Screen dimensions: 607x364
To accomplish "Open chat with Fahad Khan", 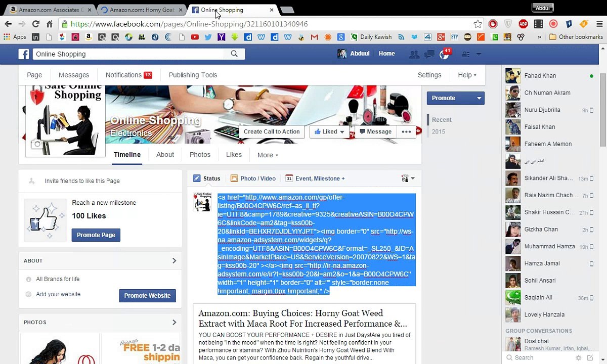I will click(x=550, y=76).
